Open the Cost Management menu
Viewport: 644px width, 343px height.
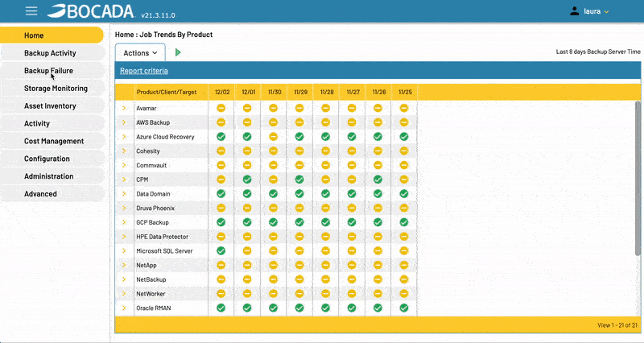pyautogui.click(x=52, y=141)
